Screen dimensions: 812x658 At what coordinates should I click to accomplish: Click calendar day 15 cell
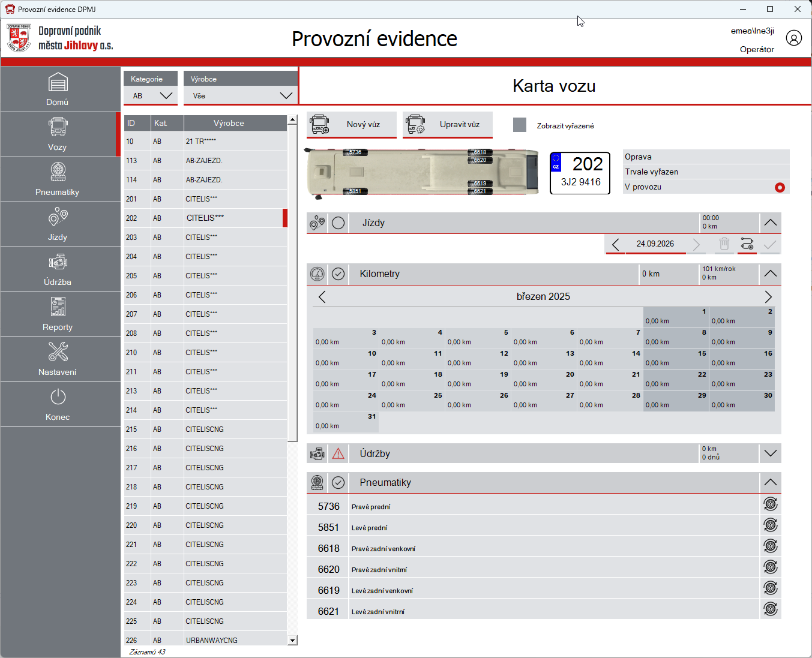tap(676, 359)
